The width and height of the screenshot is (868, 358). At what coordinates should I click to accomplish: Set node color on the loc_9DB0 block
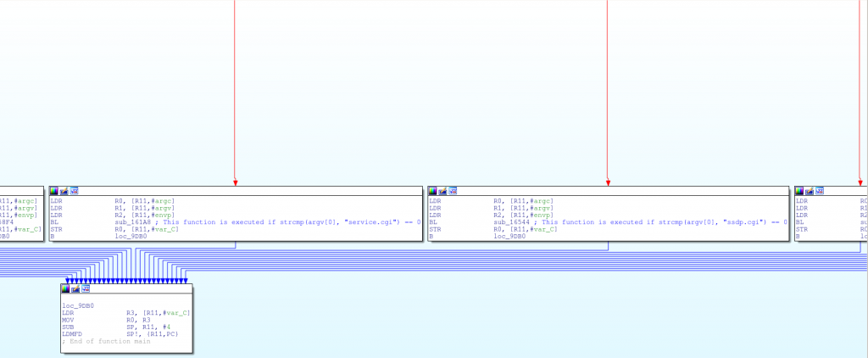point(66,288)
